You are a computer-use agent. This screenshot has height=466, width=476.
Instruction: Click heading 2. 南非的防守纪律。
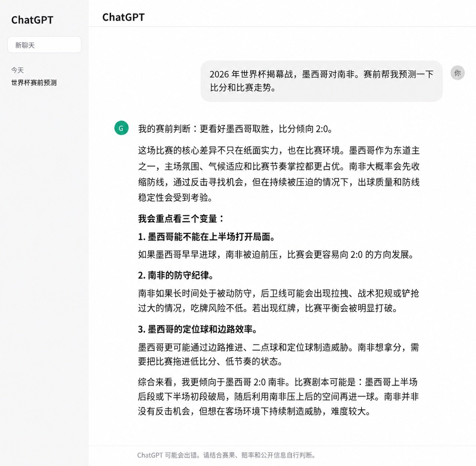coord(176,275)
